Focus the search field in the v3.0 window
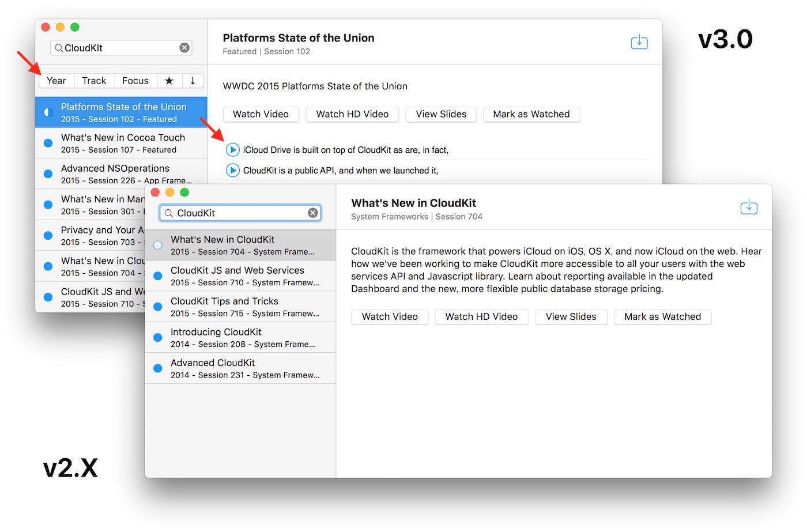This screenshot has height=532, width=807. [121, 48]
